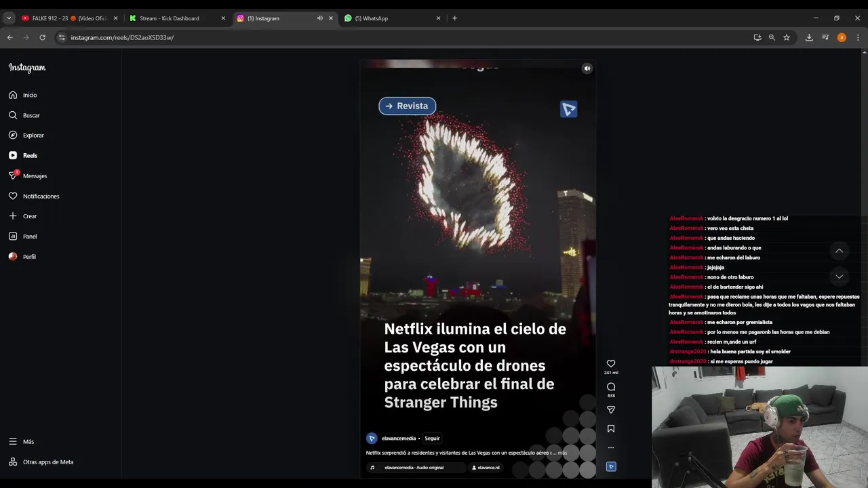The height and width of the screenshot is (488, 868).
Task: Select Reels in the sidebar
Action: 23,155
